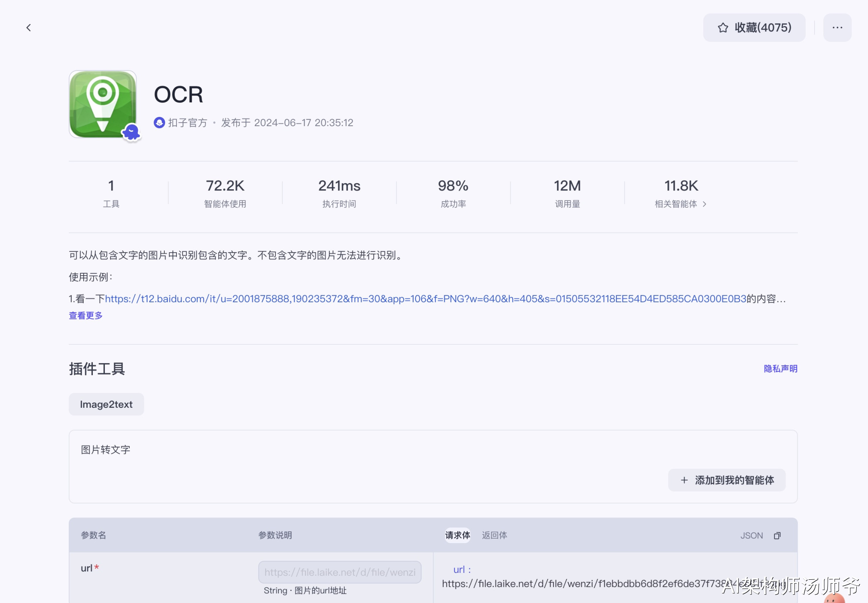Open the three-dots more options menu
This screenshot has width=868, height=603.
837,28
